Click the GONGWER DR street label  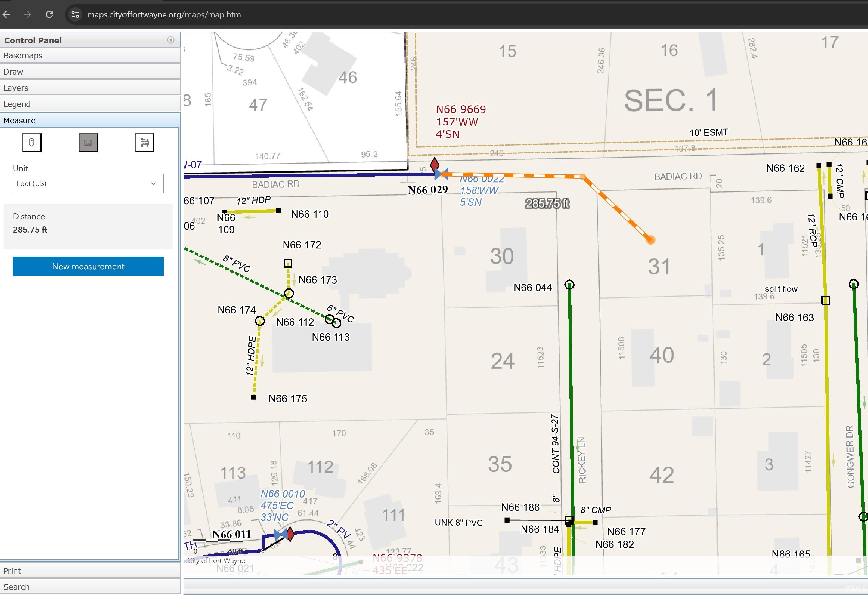851,457
